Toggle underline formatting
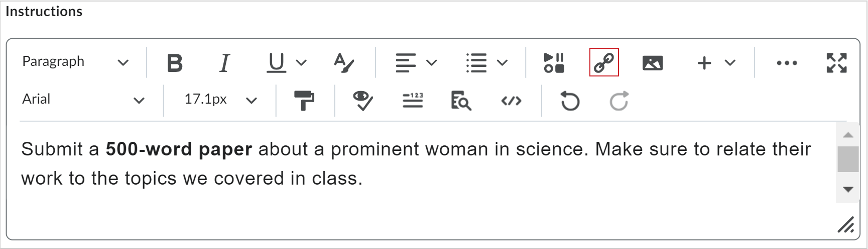868x249 pixels. click(276, 63)
